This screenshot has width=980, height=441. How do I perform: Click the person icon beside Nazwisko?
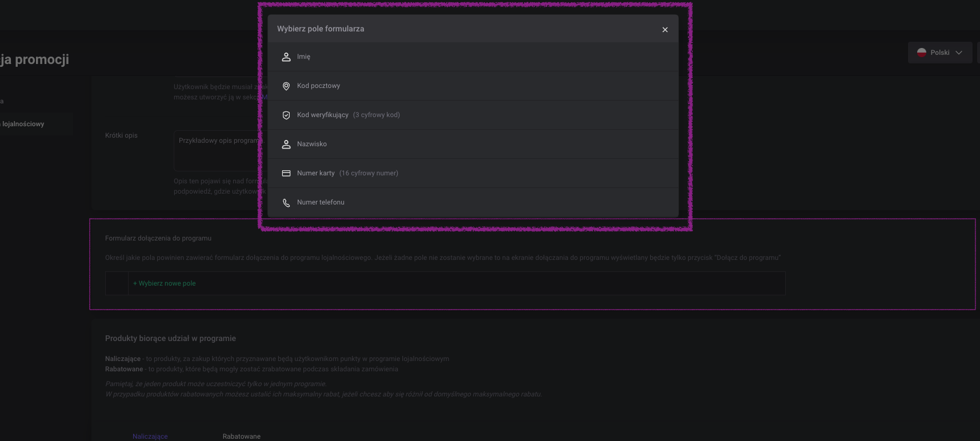tap(286, 145)
